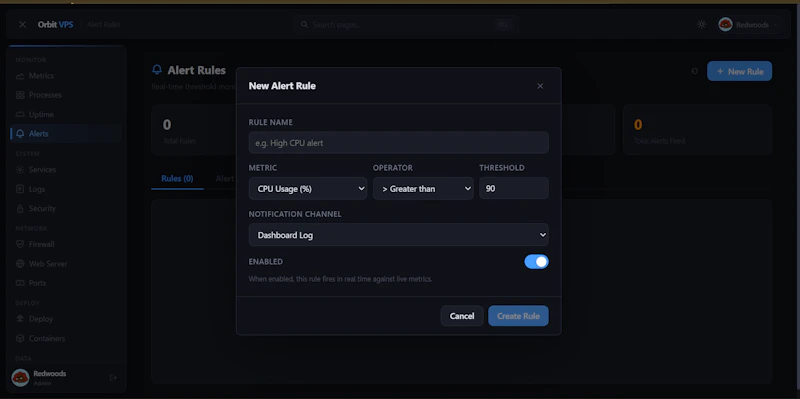Click the Services gear icon
800x399 pixels.
[x=20, y=169]
